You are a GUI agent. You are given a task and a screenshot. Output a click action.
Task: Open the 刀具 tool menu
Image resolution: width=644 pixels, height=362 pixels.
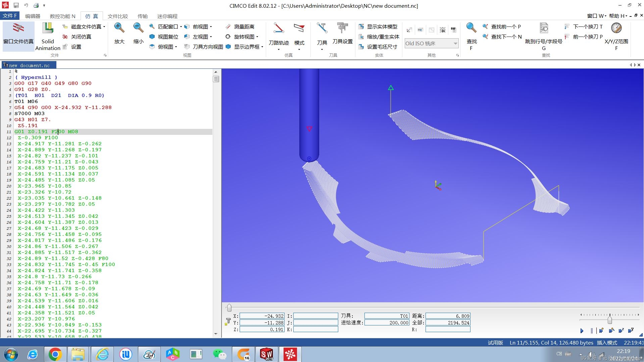pyautogui.click(x=322, y=36)
